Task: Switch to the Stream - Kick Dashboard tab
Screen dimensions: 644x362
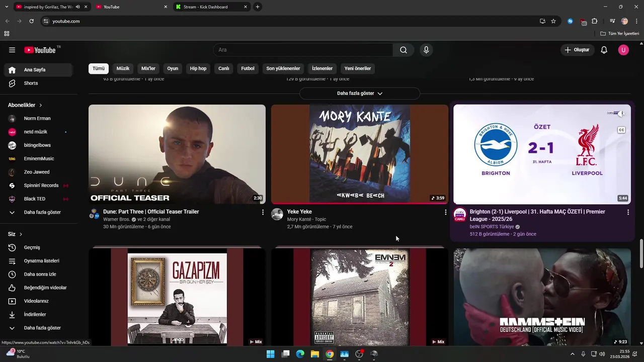Action: 211,7
